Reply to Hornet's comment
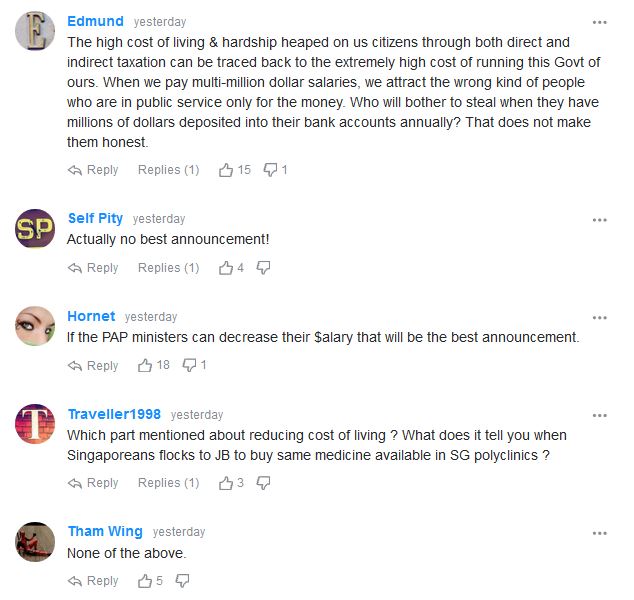Image resolution: width=634 pixels, height=600 pixels. 93,366
